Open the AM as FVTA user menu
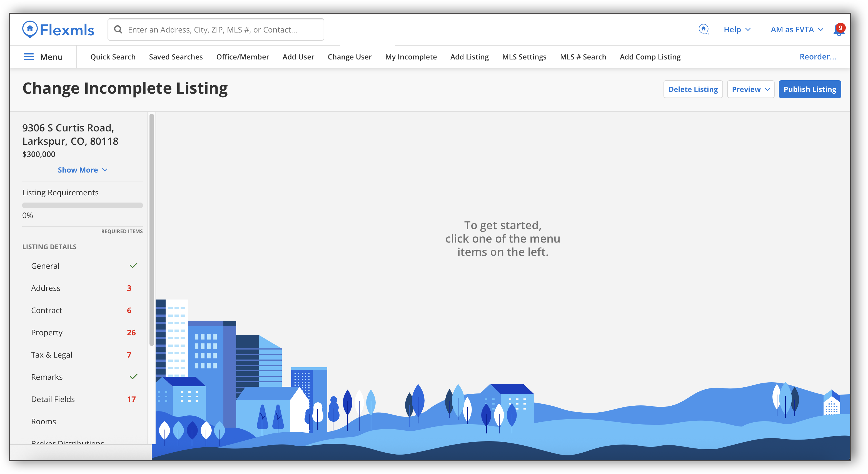 coord(797,30)
